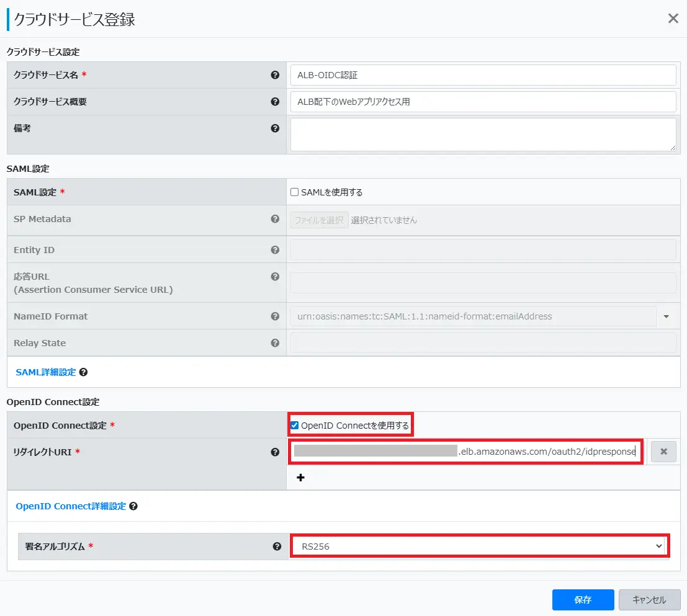Collapse the OpenID Connect詳細設定 section
The image size is (687, 616).
tap(71, 506)
